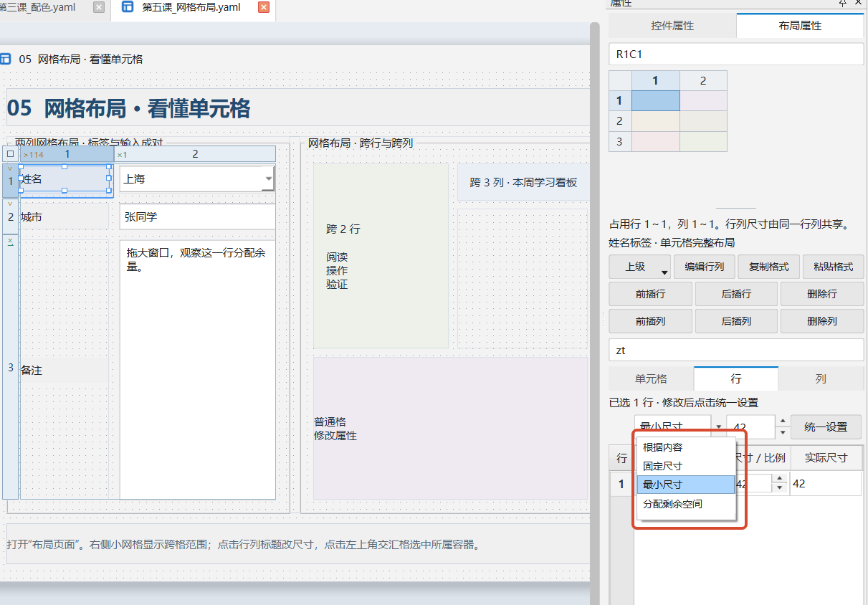This screenshot has width=868, height=605.
Task: Click the layout icon before the 第五课_网格布局.yaml tab
Action: 128,7
